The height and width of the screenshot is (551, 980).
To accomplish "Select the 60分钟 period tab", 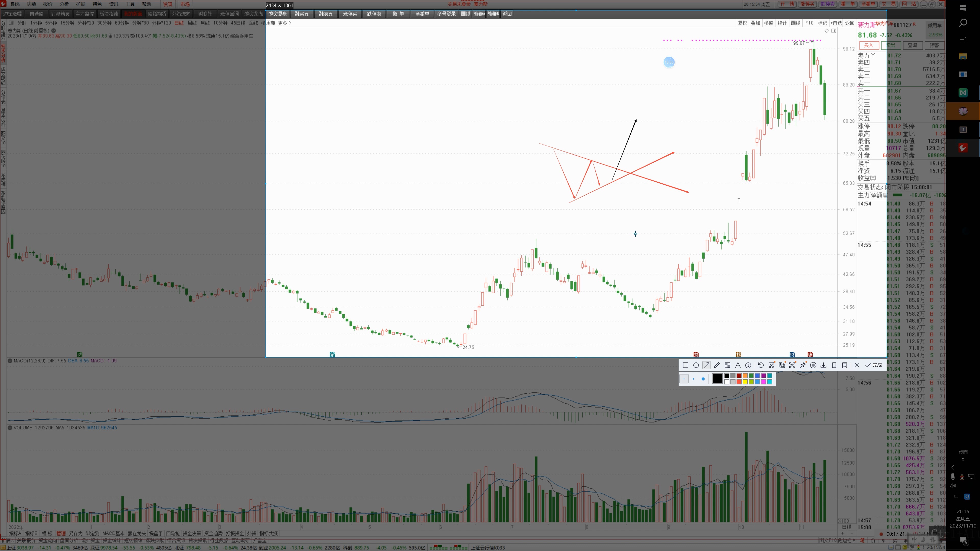I will (122, 23).
